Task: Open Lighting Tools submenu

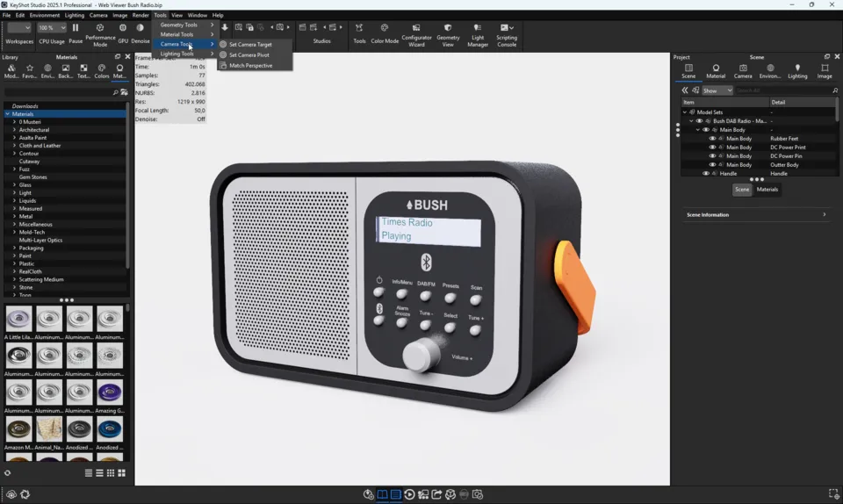Action: pos(184,54)
